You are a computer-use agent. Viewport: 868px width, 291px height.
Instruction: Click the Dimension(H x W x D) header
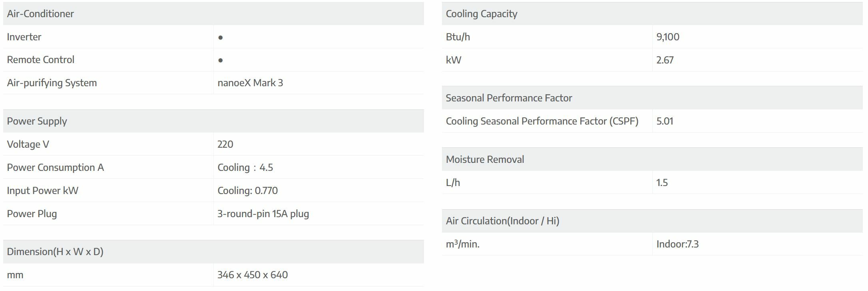click(x=55, y=252)
